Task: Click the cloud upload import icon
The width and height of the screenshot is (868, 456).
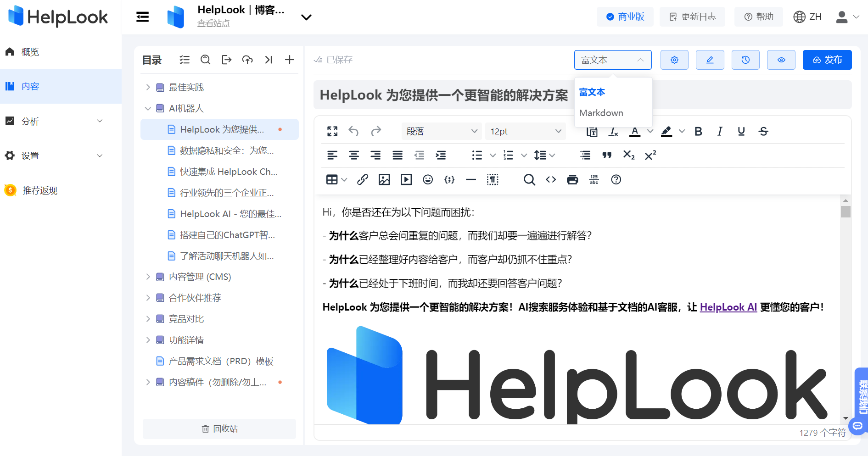Action: click(x=248, y=60)
